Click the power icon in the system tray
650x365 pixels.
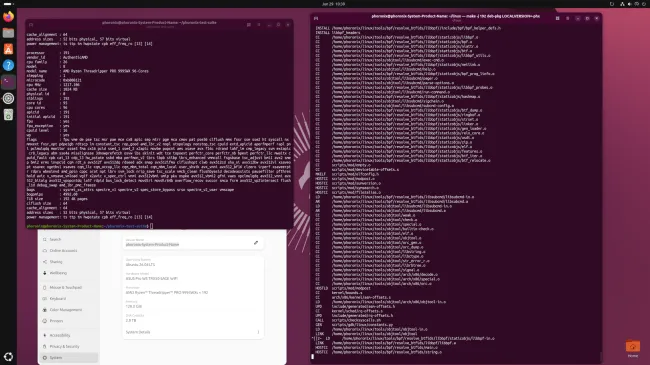coord(644,4)
